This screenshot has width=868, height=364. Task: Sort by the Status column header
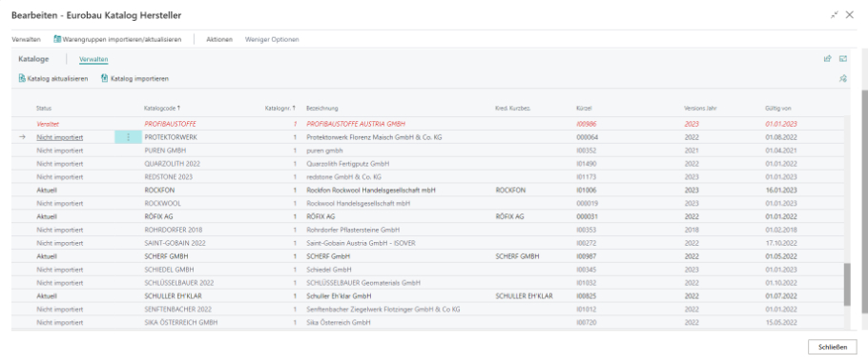coord(44,108)
